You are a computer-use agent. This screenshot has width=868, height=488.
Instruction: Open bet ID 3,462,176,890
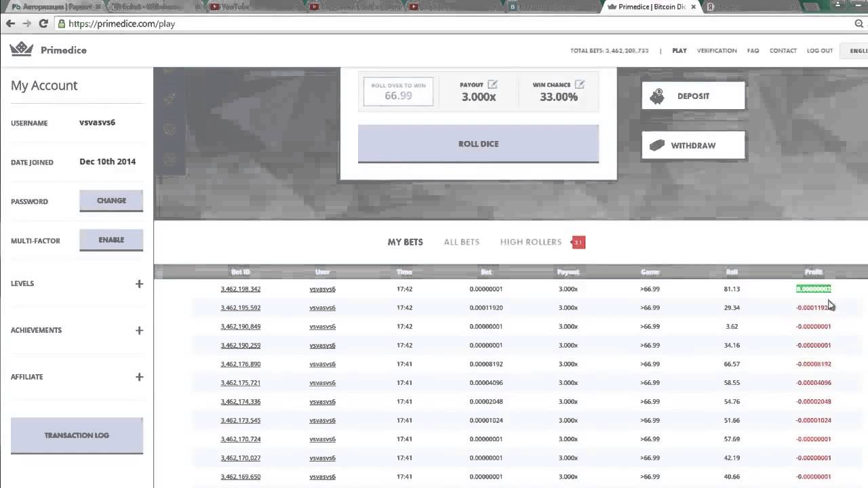tap(241, 364)
